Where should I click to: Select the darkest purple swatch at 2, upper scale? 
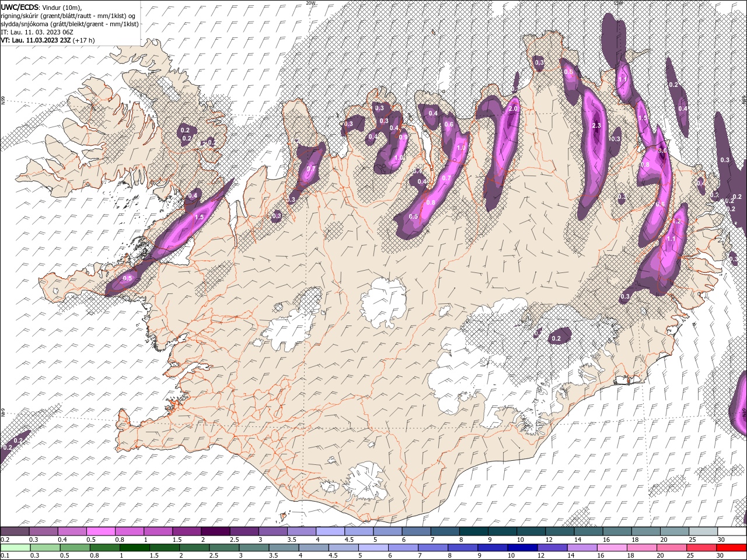pos(215,531)
